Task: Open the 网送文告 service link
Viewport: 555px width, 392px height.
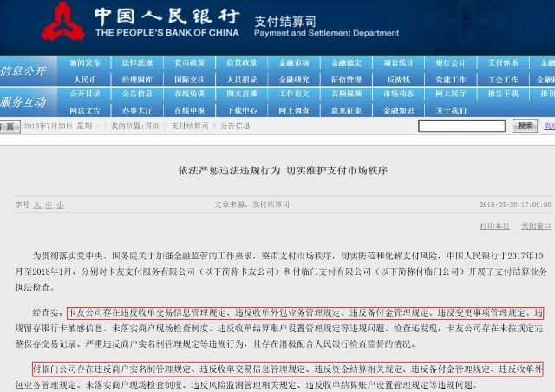Action: tap(85, 110)
